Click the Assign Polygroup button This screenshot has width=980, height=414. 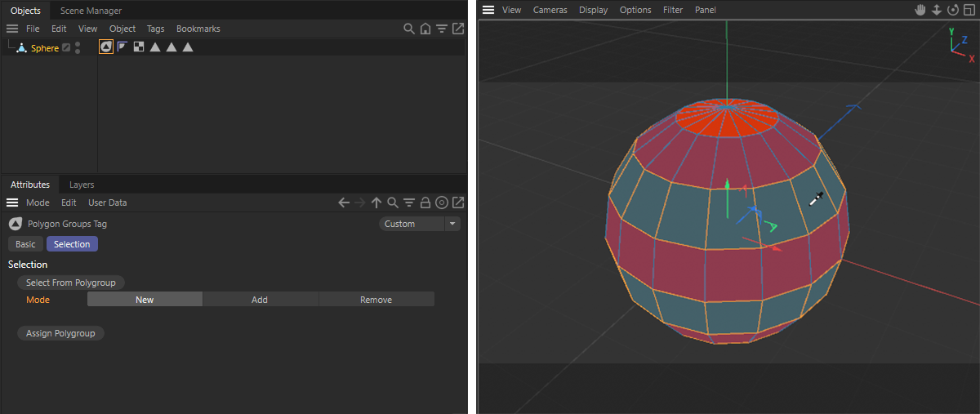coord(60,333)
